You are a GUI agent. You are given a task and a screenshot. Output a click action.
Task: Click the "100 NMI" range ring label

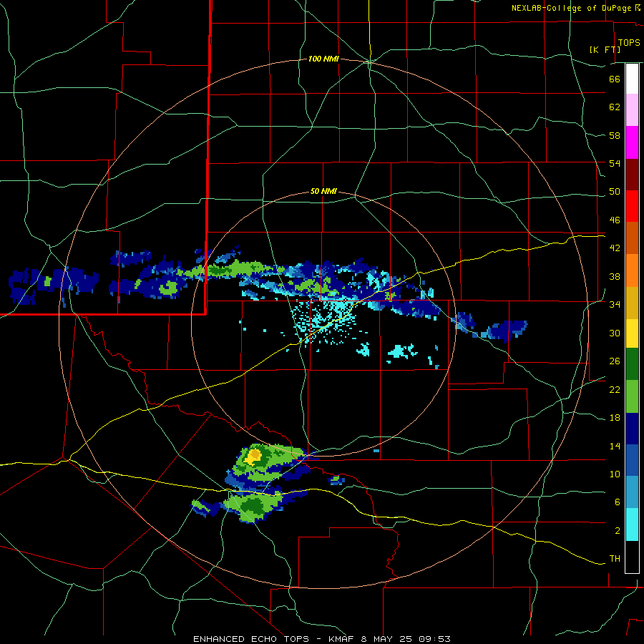pyautogui.click(x=323, y=59)
